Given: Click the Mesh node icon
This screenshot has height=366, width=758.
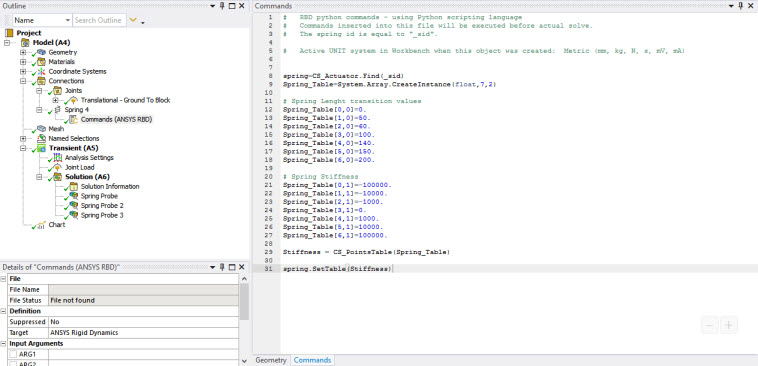Looking at the screenshot, I should pyautogui.click(x=42, y=129).
